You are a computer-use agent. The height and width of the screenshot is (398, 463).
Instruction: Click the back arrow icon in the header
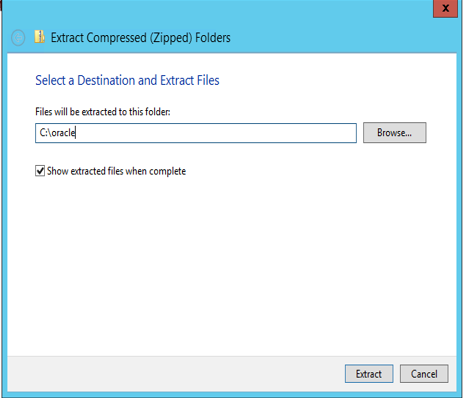click(x=18, y=37)
